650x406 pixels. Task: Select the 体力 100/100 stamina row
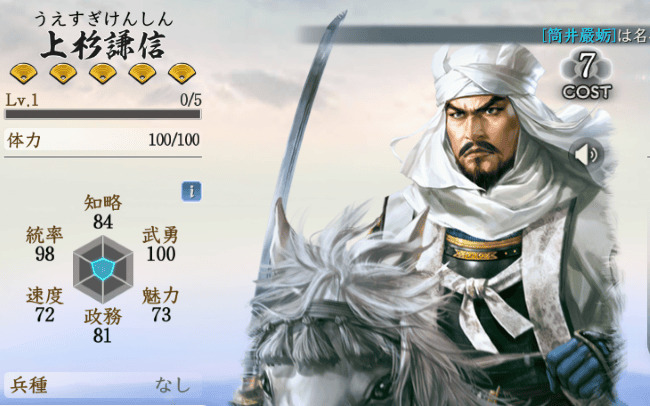click(x=103, y=140)
